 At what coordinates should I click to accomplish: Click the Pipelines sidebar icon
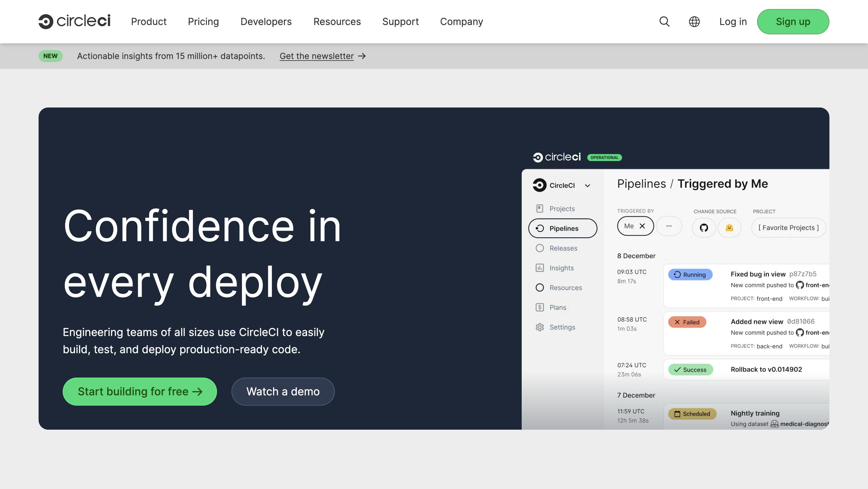pyautogui.click(x=539, y=228)
